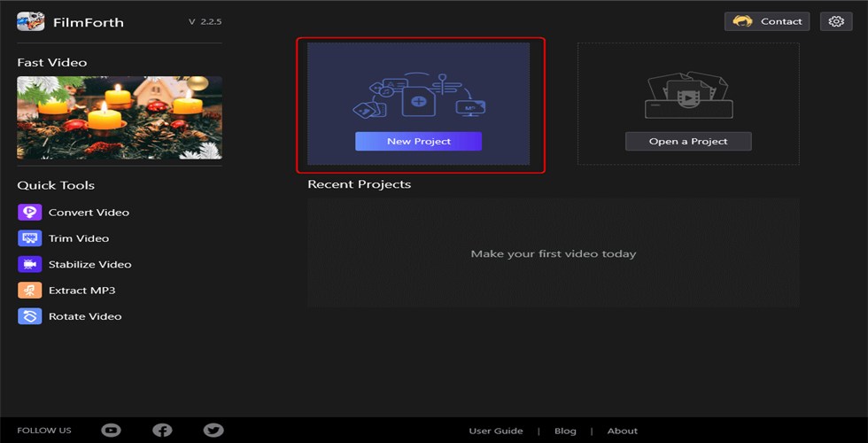Open the About link

[623, 431]
